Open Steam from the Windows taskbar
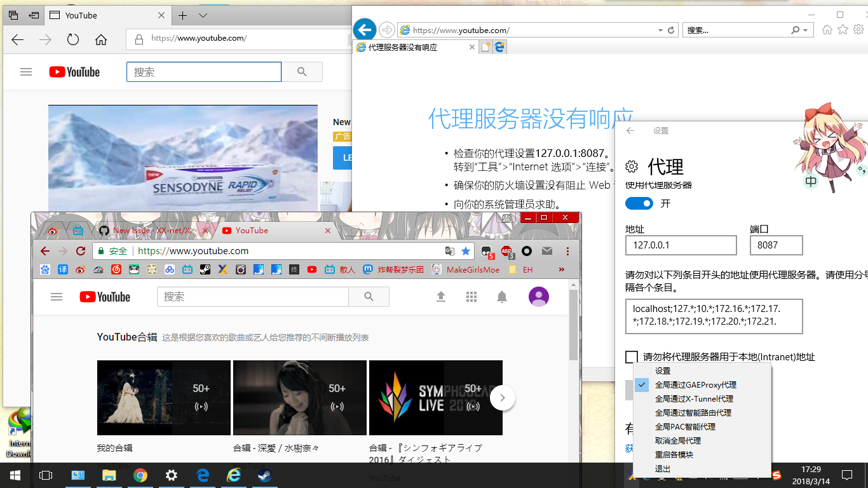The height and width of the screenshot is (488, 868). tap(265, 475)
